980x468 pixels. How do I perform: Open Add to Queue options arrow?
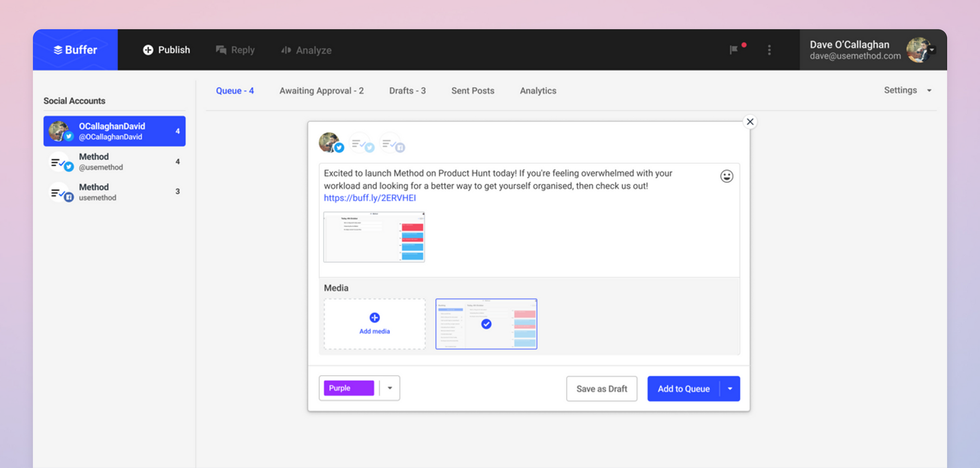tap(730, 389)
